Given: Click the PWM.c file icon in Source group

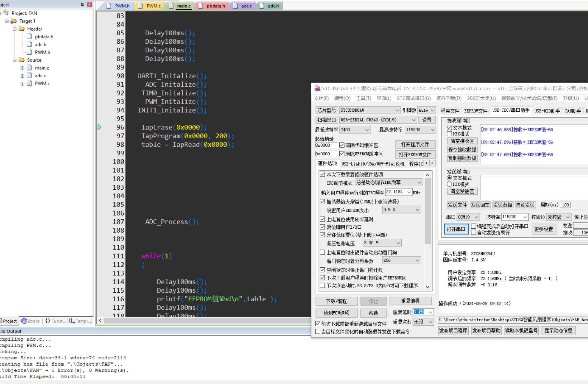Looking at the screenshot, I should click(x=29, y=83).
